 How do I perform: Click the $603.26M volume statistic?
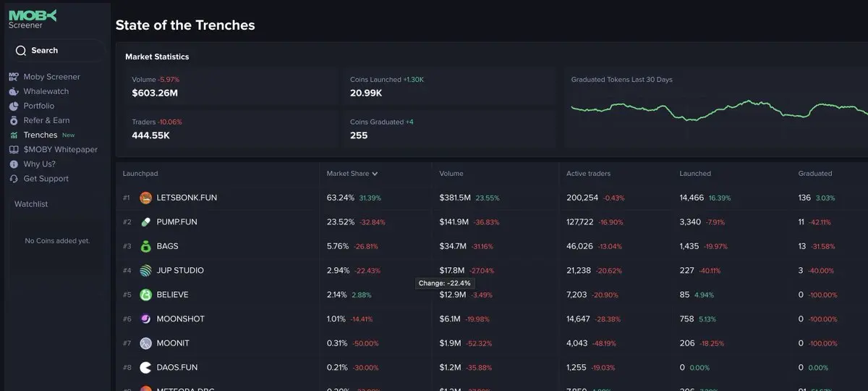(155, 93)
